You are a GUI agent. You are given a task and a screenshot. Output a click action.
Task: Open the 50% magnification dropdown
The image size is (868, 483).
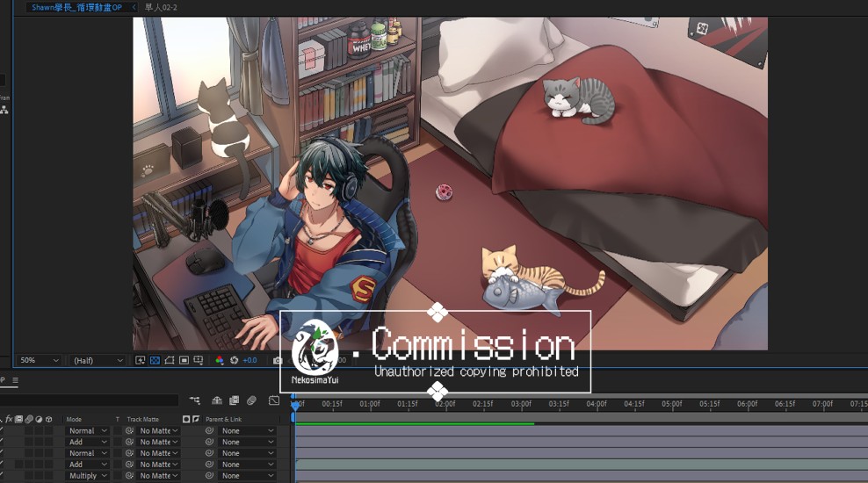[x=40, y=360]
